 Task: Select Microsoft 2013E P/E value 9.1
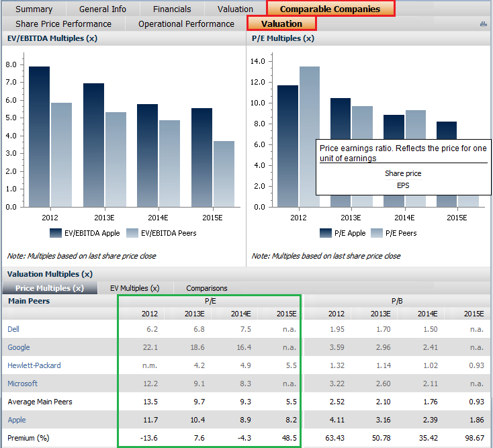(x=199, y=384)
